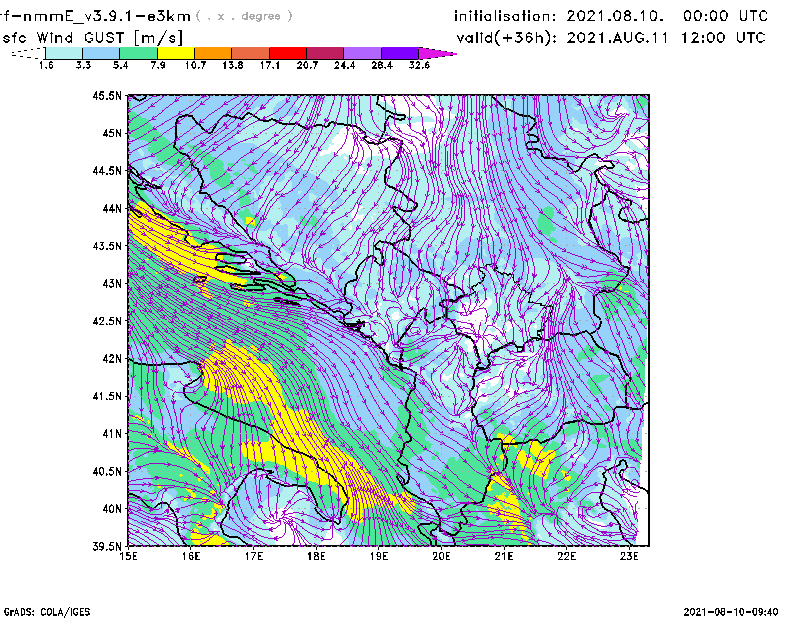Click the 44.5N latitude label
Viewport: 800px width, 618px height.
(x=108, y=170)
